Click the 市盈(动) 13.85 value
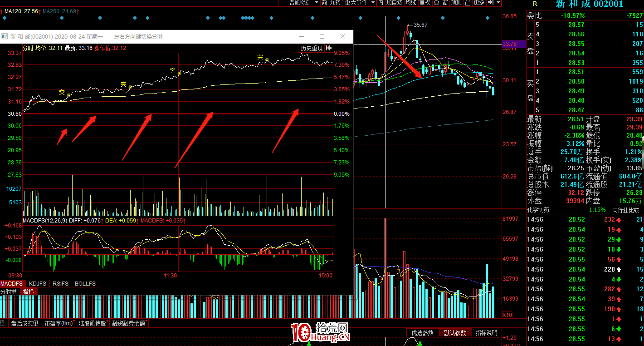The width and height of the screenshot is (644, 346). pyautogui.click(x=634, y=168)
